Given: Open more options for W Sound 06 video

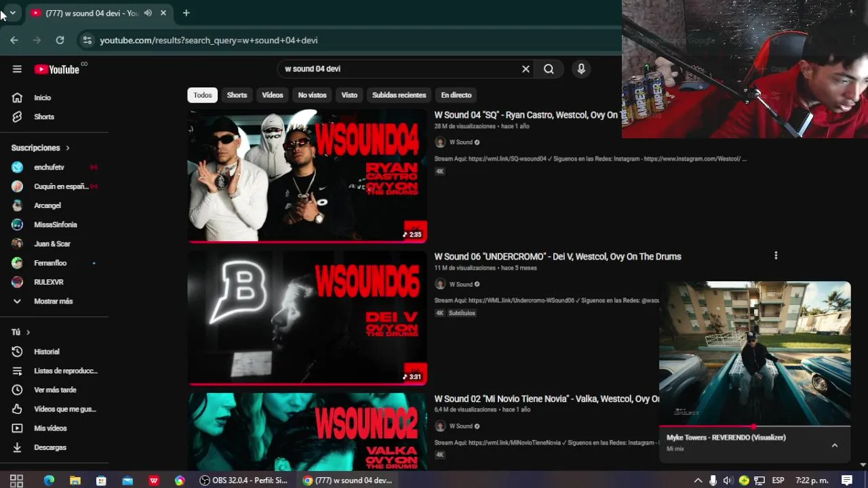Looking at the screenshot, I should click(776, 256).
